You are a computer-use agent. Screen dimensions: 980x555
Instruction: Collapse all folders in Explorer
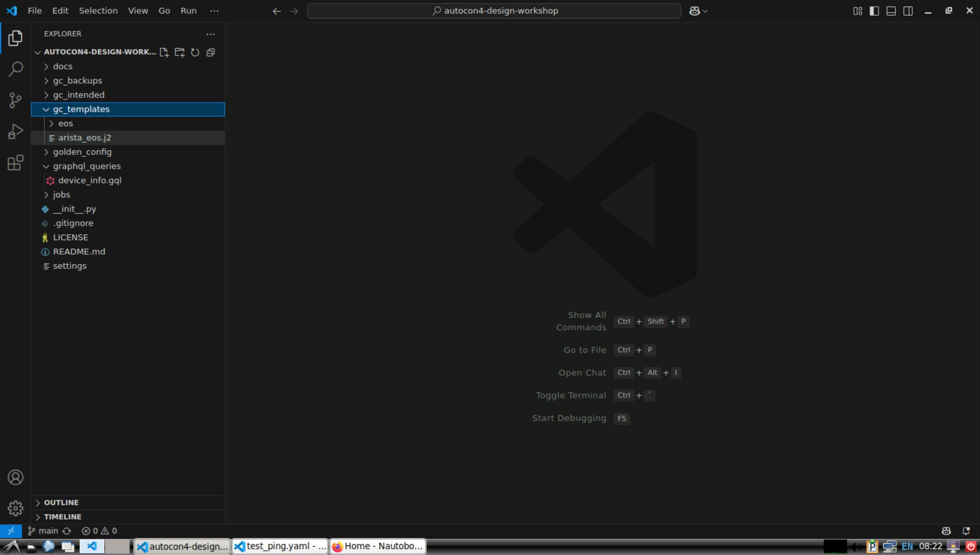(x=211, y=52)
